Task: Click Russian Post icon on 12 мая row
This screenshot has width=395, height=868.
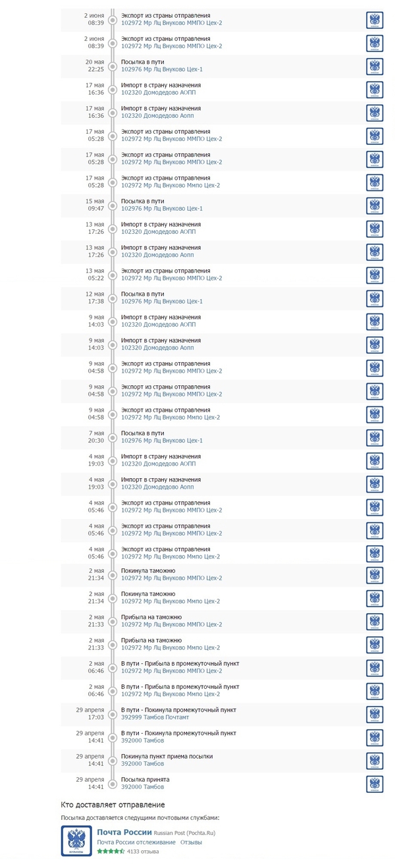Action: tap(375, 298)
